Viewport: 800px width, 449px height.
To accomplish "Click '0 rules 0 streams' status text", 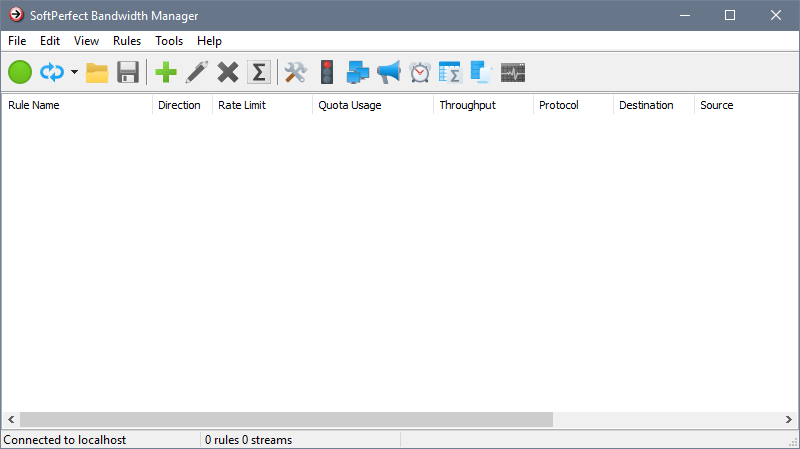I will click(248, 440).
